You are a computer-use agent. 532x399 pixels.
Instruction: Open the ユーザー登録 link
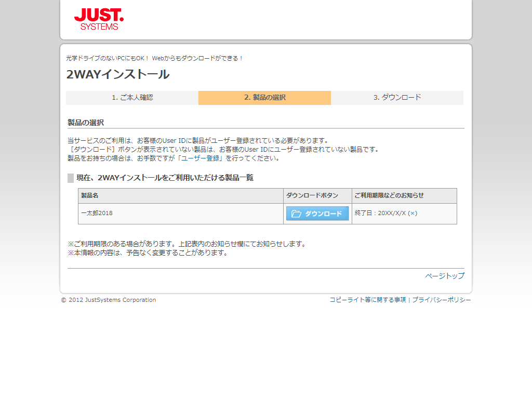coord(200,158)
